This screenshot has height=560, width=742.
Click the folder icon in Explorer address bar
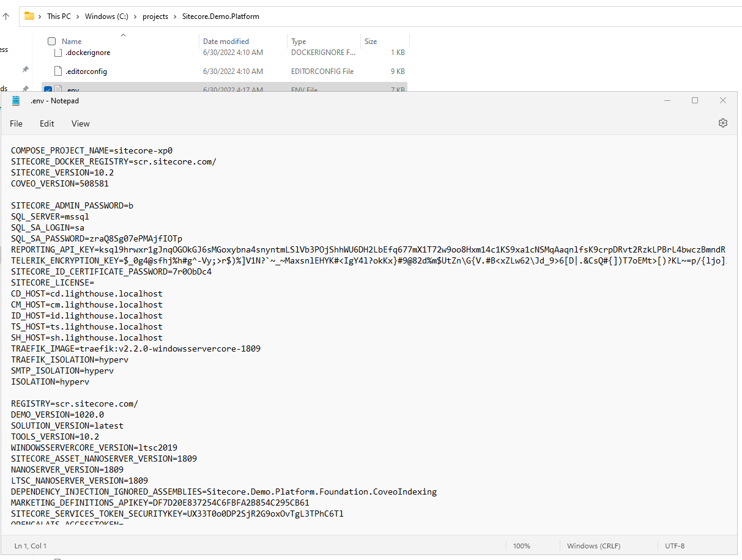29,16
